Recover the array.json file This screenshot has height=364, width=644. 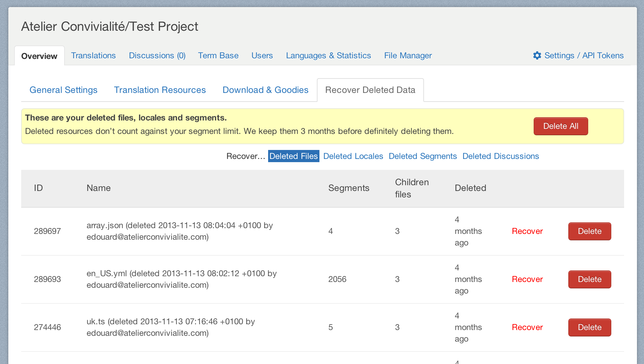[x=527, y=231]
